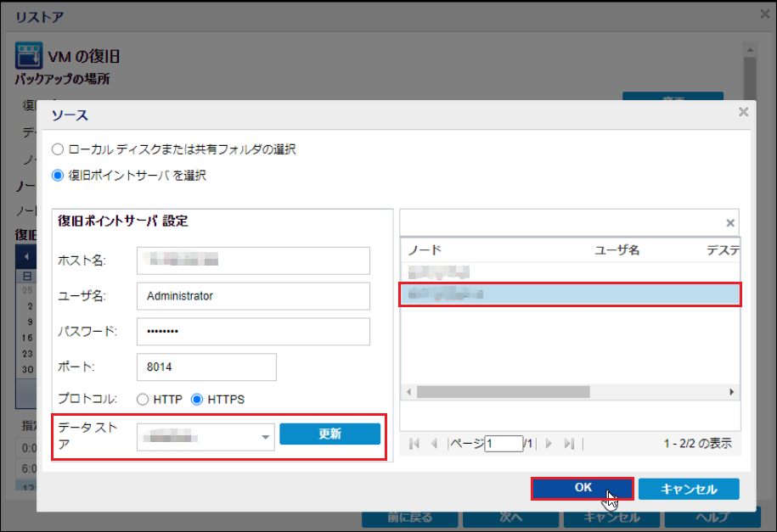The image size is (777, 532).
Task: Click the user name field showing Administrator
Action: pos(253,296)
